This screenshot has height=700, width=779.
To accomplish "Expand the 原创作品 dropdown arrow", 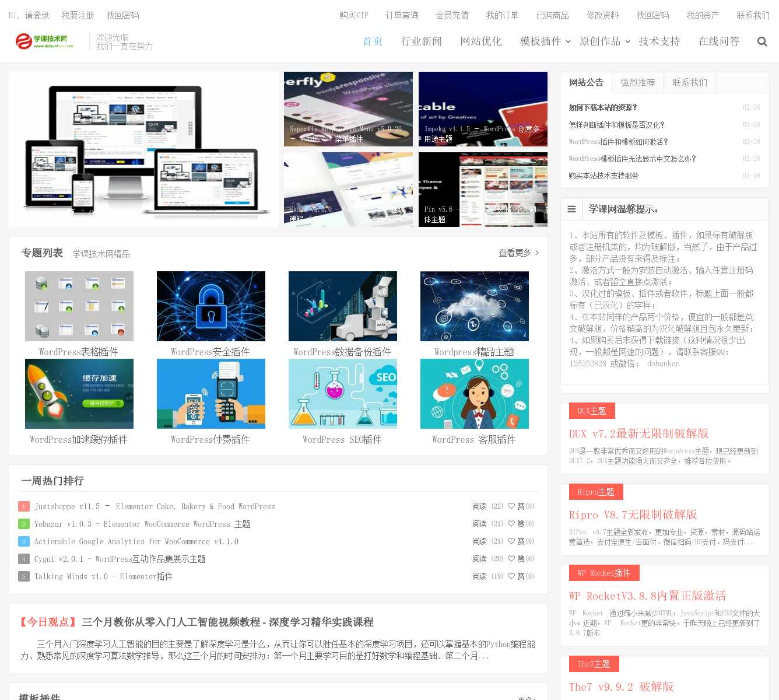I will 627,41.
